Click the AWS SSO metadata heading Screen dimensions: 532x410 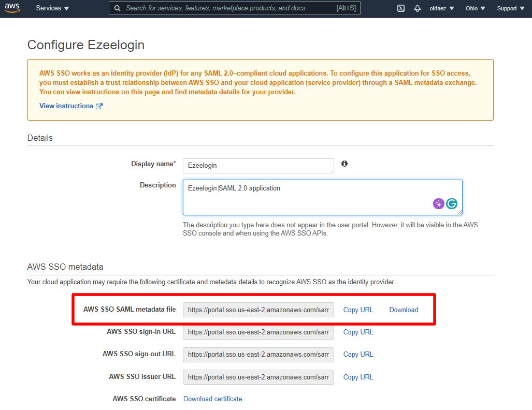click(65, 267)
